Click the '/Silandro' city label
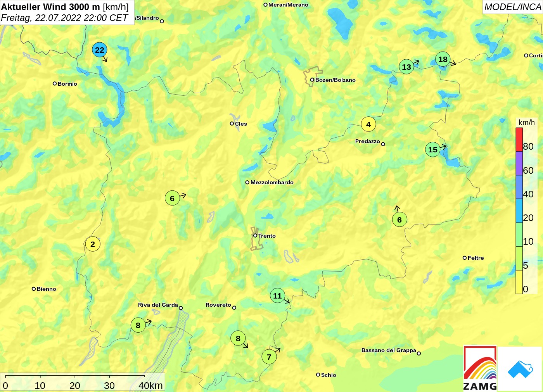 point(147,18)
